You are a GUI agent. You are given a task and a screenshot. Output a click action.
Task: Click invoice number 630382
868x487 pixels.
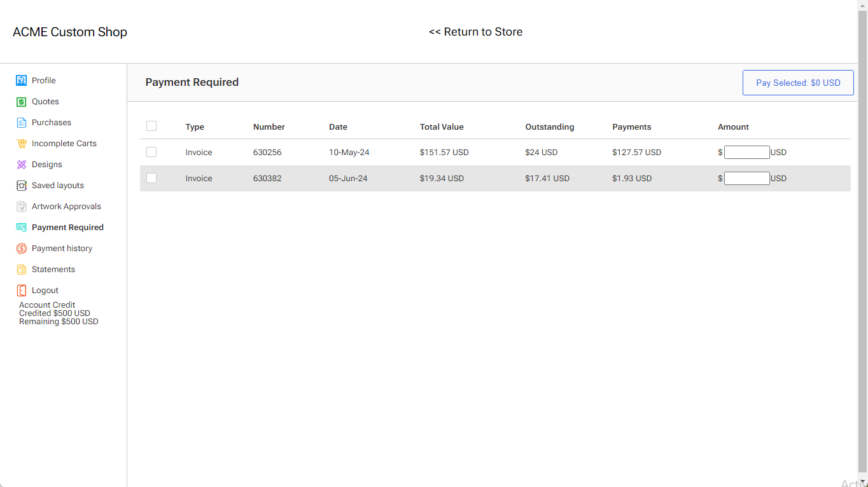[267, 179]
